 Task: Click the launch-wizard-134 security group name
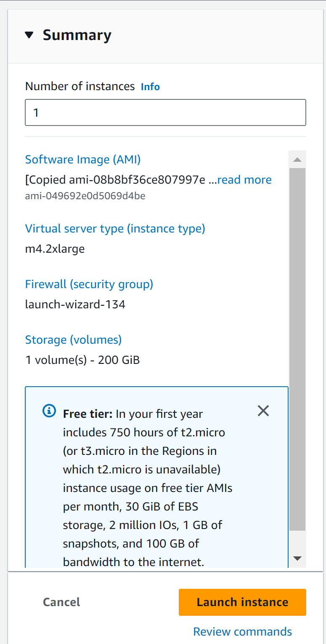(75, 304)
